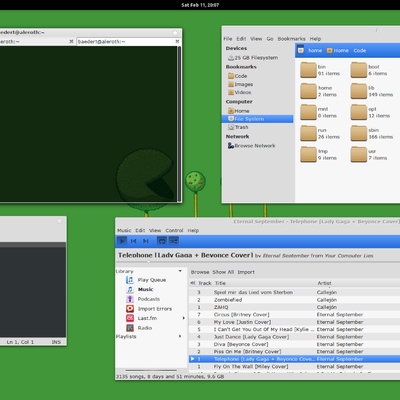Screen dimensions: 400x400
Task: Open the Code bookmark in file manager
Action: coord(238,76)
